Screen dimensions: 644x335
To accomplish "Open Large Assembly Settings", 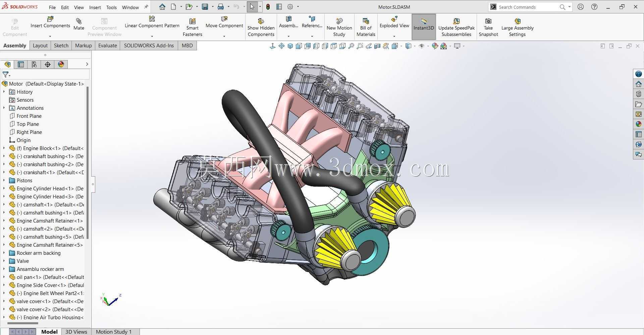I will (518, 27).
